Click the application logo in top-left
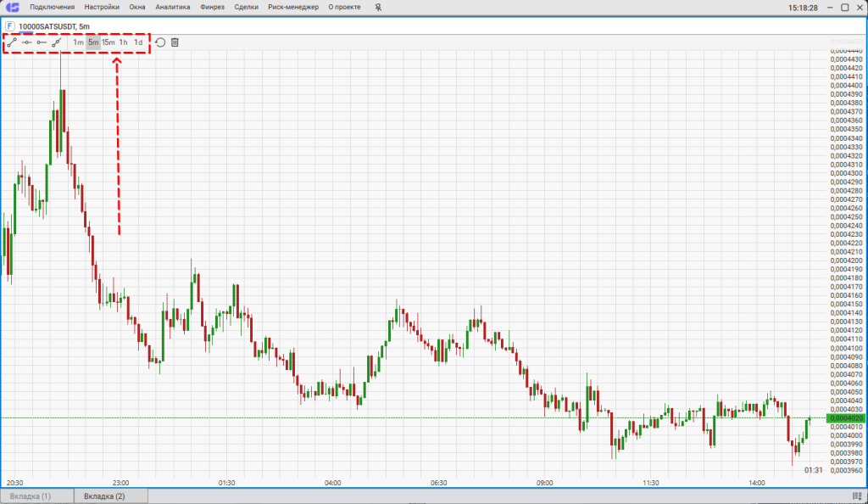868x504 pixels. coord(13,8)
